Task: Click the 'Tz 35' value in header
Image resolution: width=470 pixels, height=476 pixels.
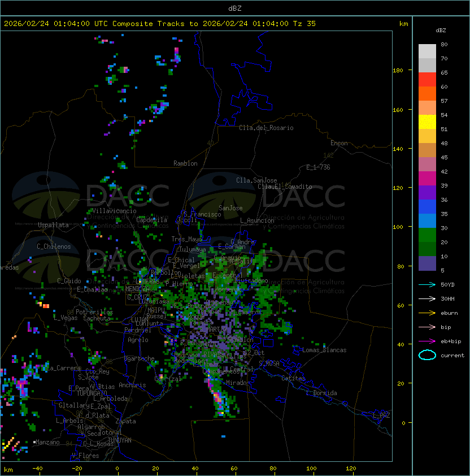Action: pos(304,24)
